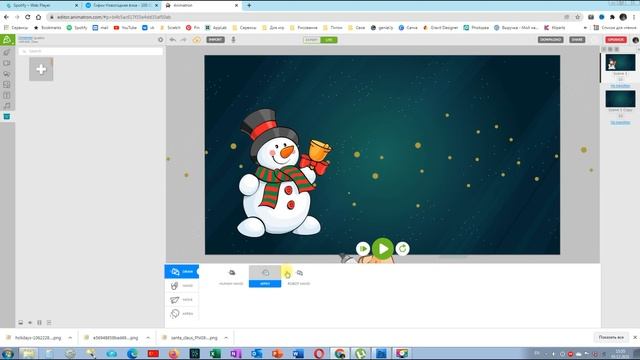The image size is (640, 360).
Task: Click the green Animatron logo
Action: [x=7, y=40]
